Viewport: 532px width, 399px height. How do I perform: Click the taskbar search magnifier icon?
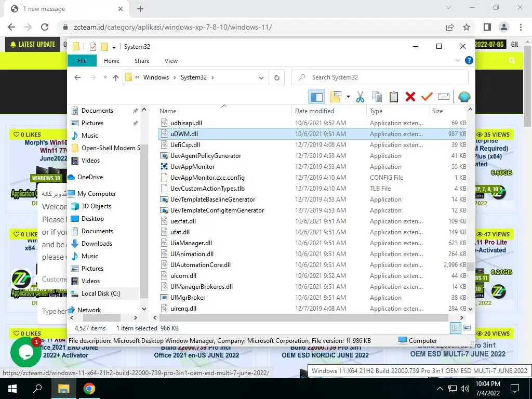coord(37,389)
